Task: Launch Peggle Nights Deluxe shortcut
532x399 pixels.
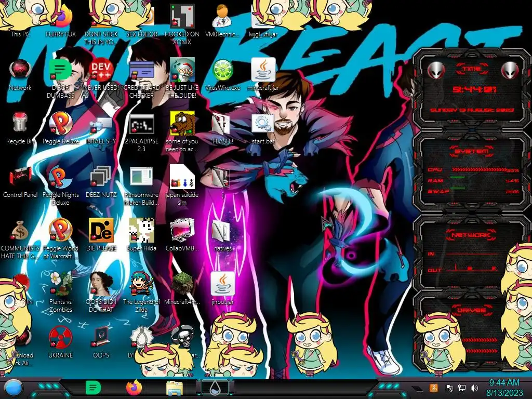Action: coord(60,177)
